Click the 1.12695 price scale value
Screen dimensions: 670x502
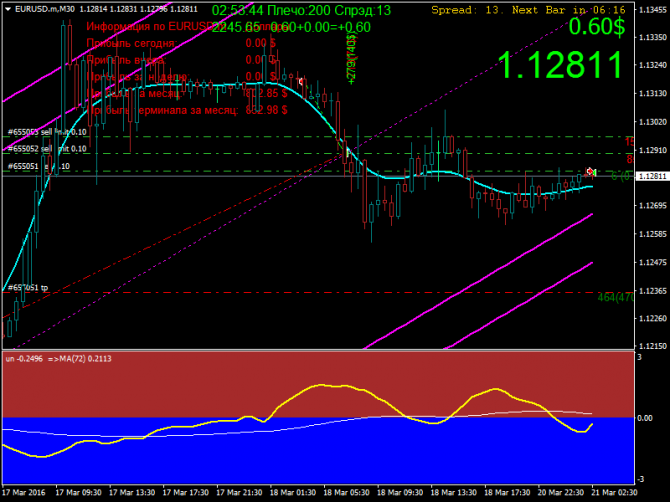652,206
